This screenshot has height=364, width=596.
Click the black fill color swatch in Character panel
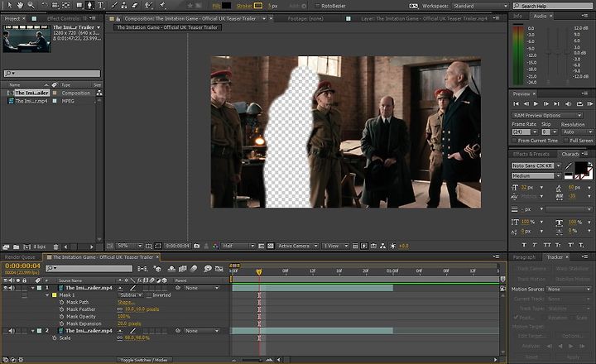tap(580, 167)
